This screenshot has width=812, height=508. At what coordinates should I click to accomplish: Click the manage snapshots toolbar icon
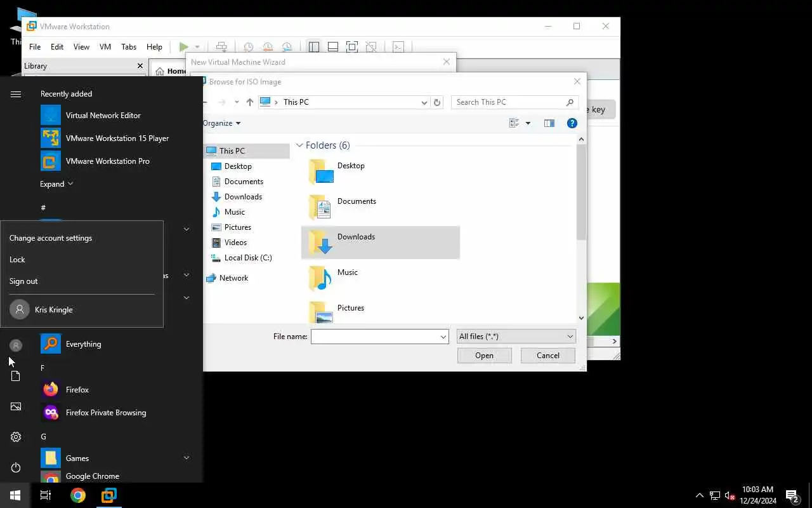[x=287, y=47]
